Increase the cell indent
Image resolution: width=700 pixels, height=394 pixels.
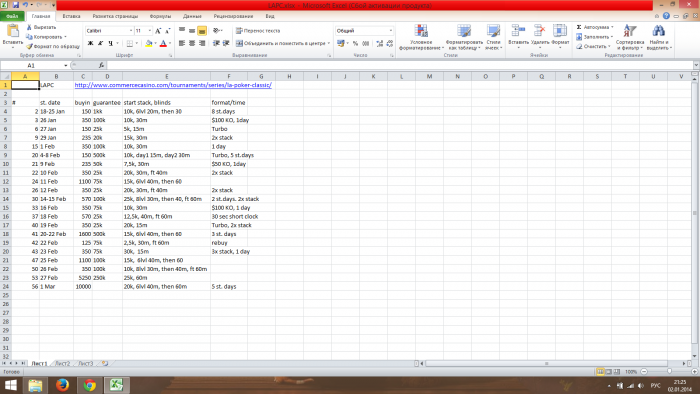226,43
